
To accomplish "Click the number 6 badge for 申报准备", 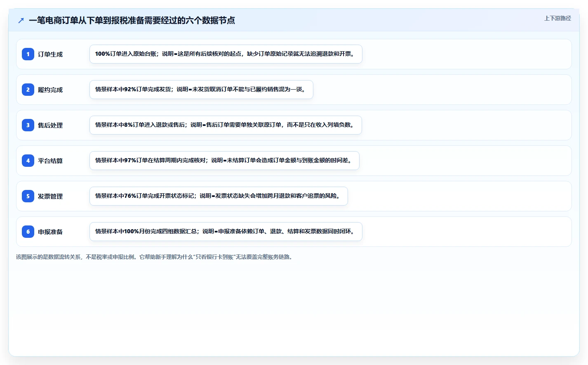I will coord(28,232).
